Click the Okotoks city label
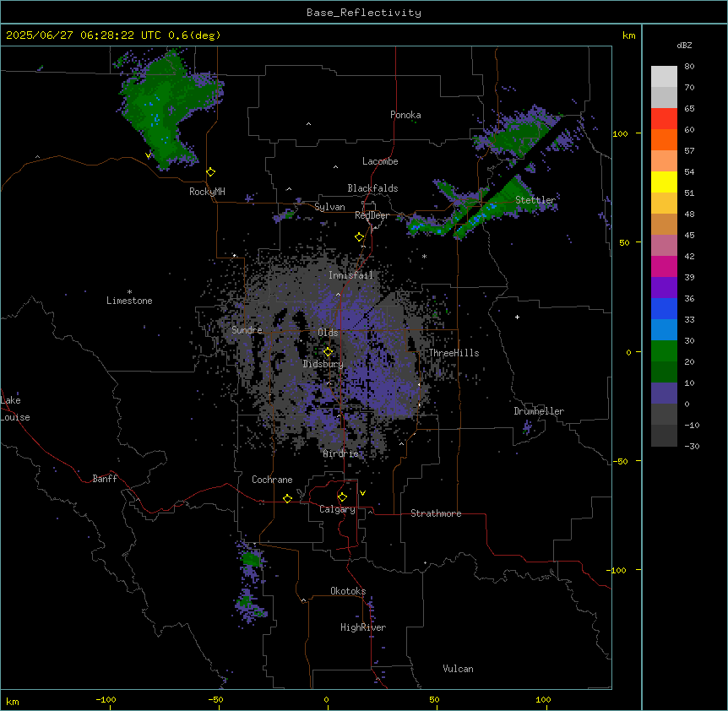The height and width of the screenshot is (711, 728). [348, 591]
